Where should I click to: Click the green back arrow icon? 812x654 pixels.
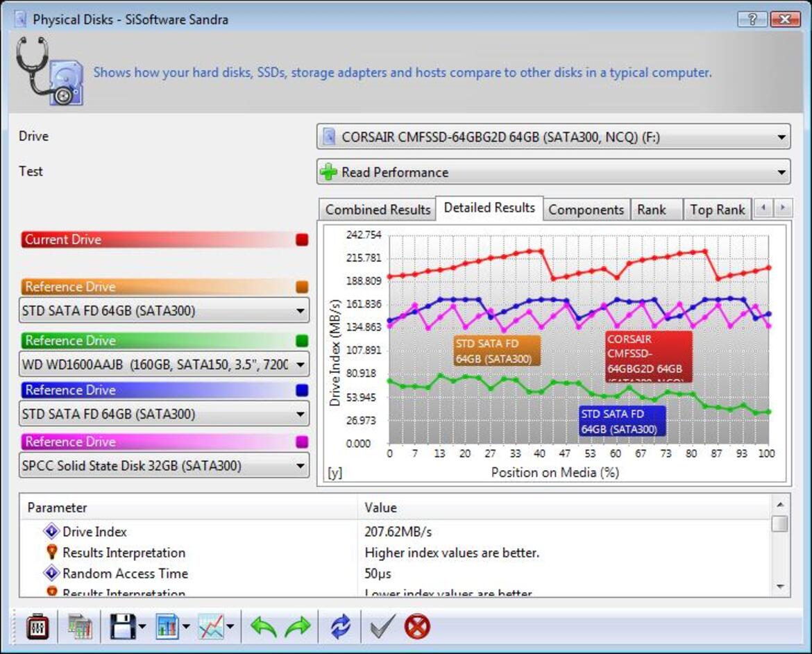coord(264,627)
